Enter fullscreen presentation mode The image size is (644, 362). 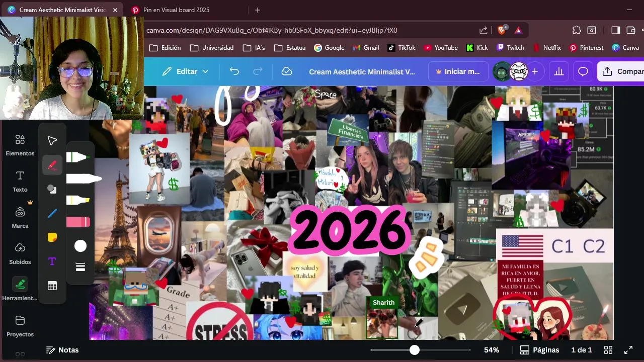[628, 350]
